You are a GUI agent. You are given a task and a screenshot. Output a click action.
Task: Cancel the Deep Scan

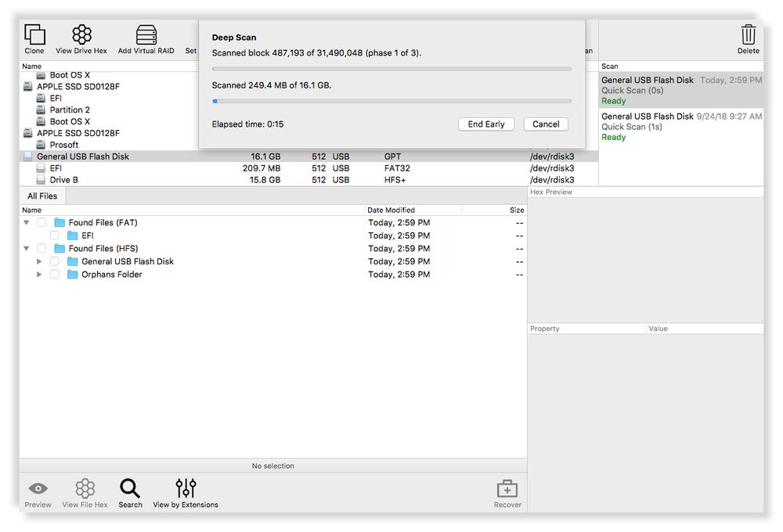pyautogui.click(x=545, y=124)
